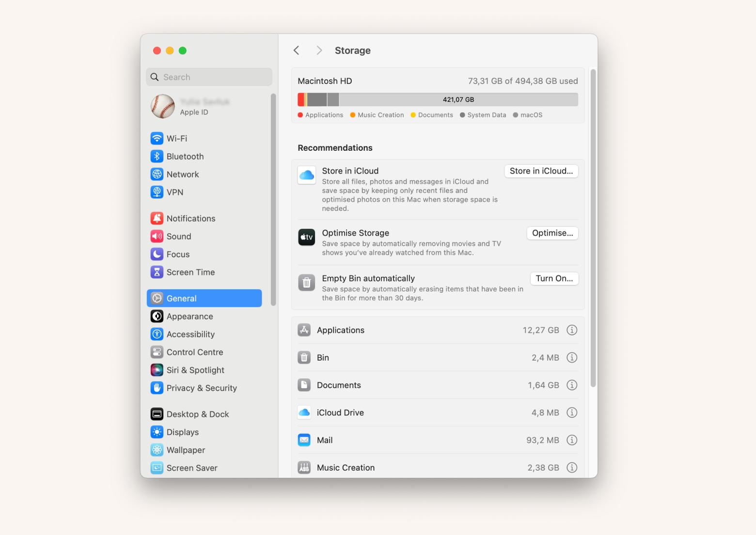Open Privacy & Security settings
Screen dimensions: 756x535
pyautogui.click(x=202, y=388)
